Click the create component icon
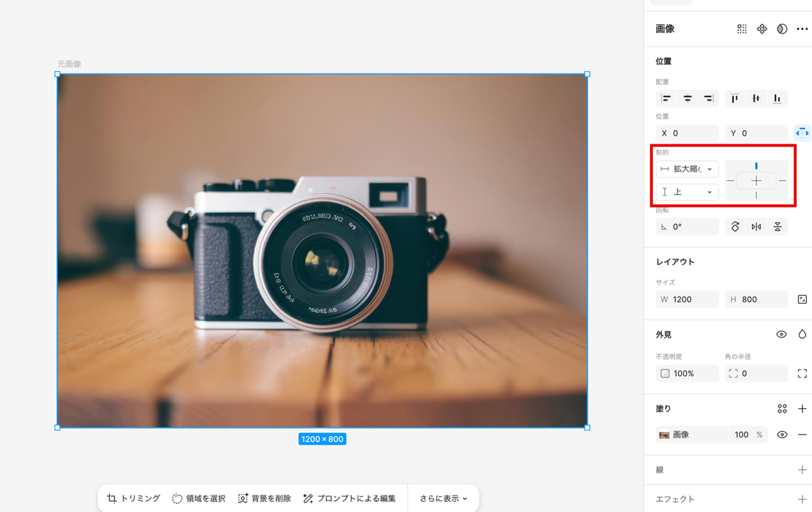 (x=762, y=29)
